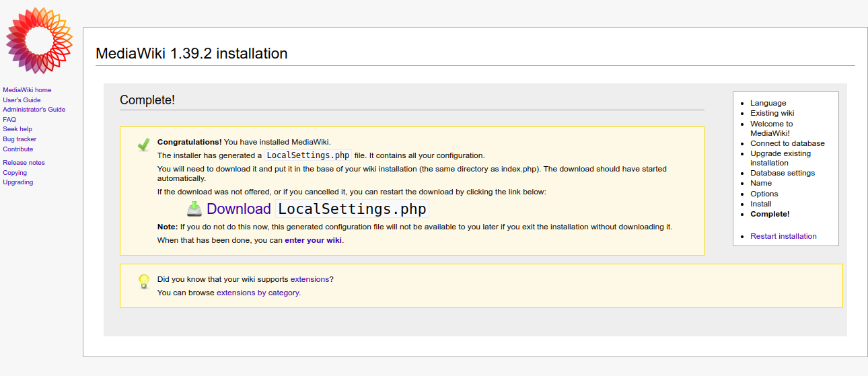Click the inline 'LocalSettings.php' code text in sentence
Viewport: 868px width, 376px height.
pos(308,155)
